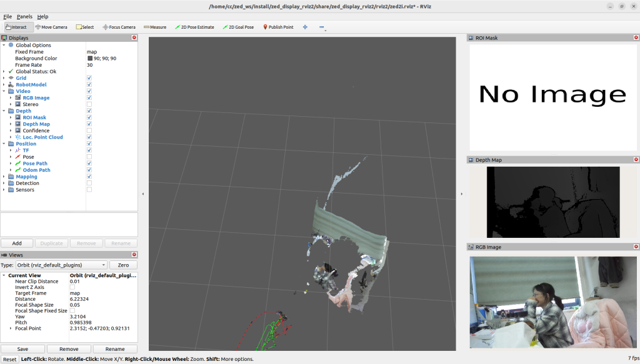640x364 pixels.
Task: Toggle the Pose Path checkbox
Action: pyautogui.click(x=89, y=164)
